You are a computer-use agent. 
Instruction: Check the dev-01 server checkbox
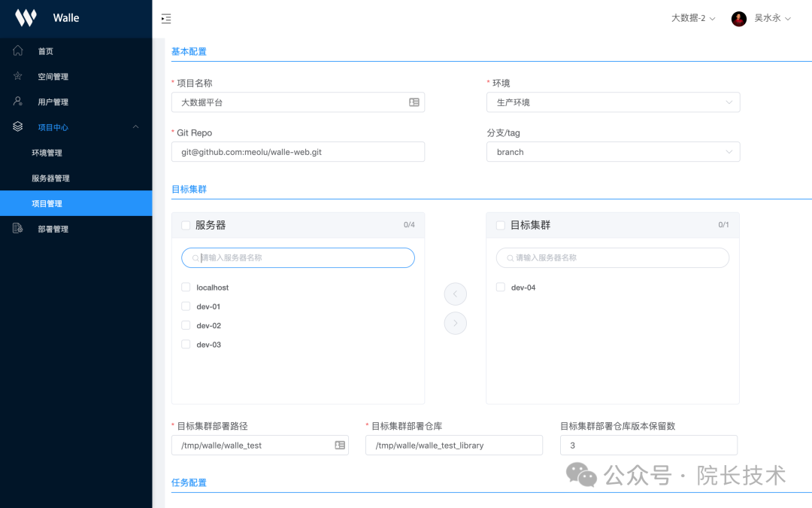(x=186, y=306)
